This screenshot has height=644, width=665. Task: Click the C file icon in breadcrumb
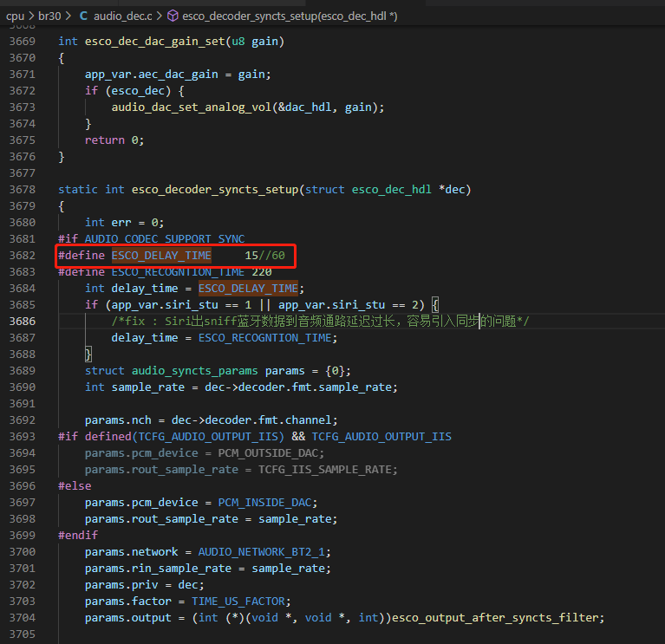click(83, 16)
